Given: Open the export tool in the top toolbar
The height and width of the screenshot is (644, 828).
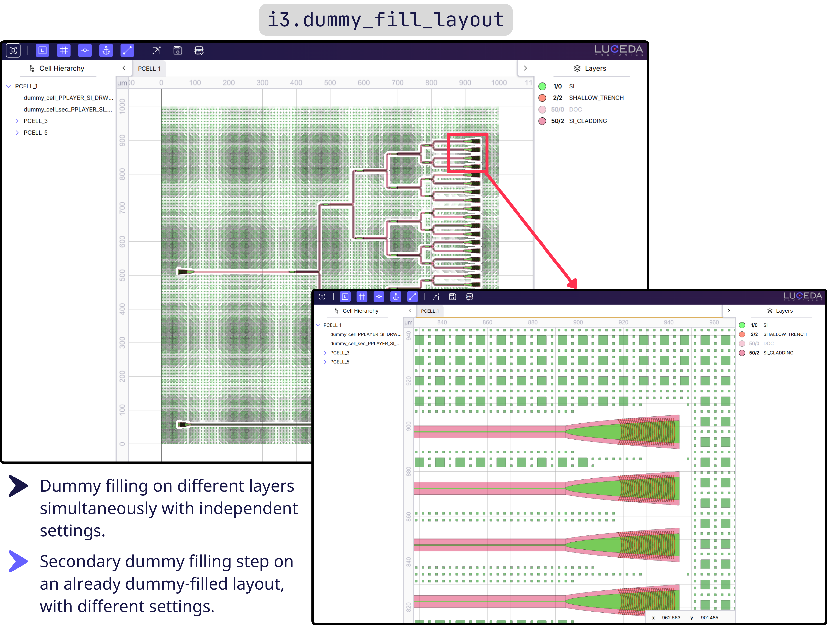Looking at the screenshot, I should click(157, 50).
